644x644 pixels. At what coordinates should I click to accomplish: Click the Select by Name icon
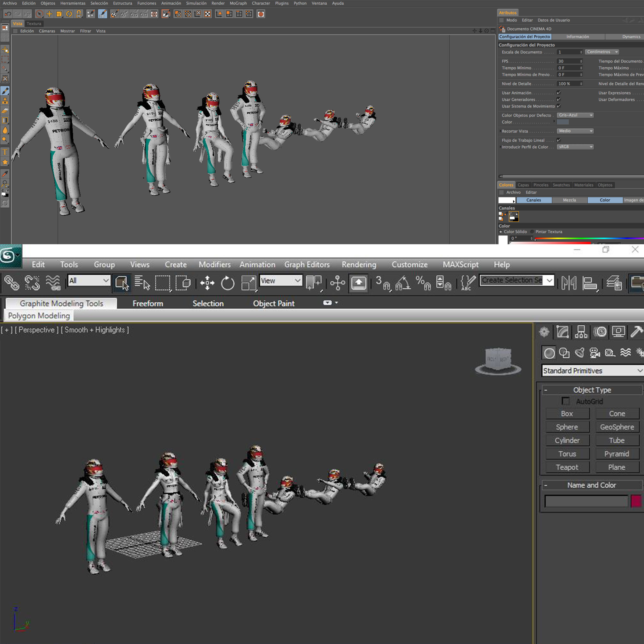(x=142, y=283)
